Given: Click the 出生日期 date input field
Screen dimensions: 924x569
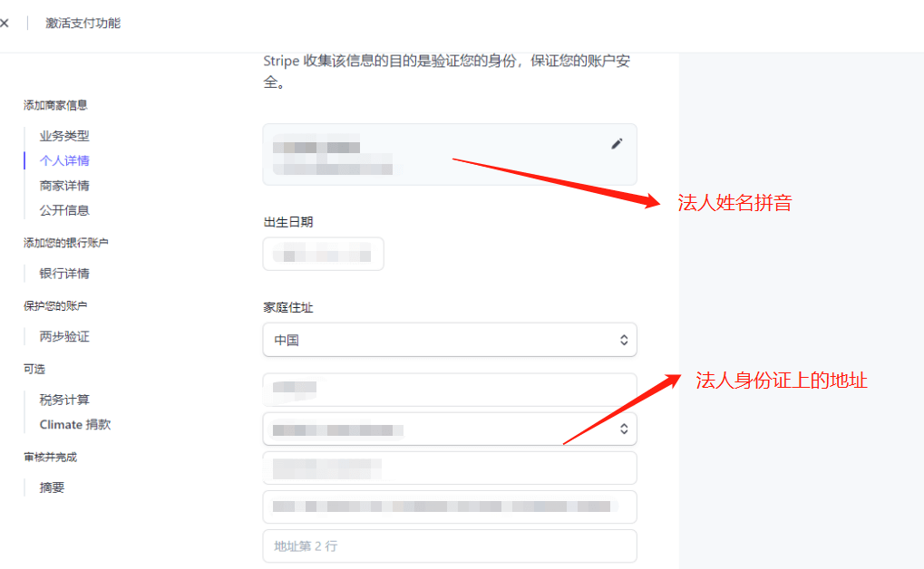Looking at the screenshot, I should point(323,254).
